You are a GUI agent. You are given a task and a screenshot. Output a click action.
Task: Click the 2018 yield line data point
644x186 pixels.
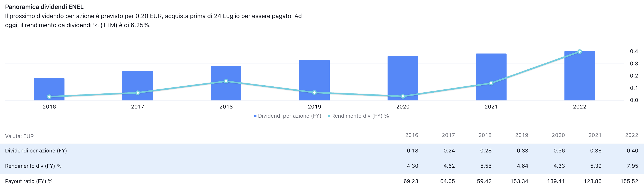226,81
